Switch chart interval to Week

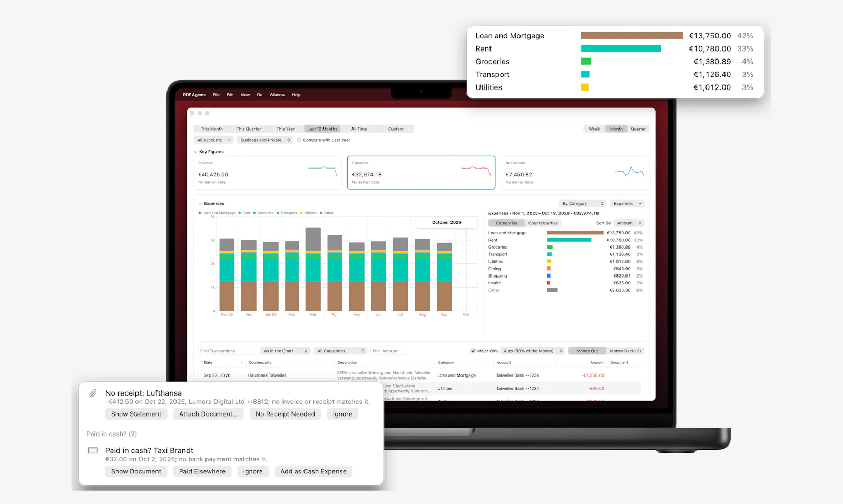pos(594,129)
